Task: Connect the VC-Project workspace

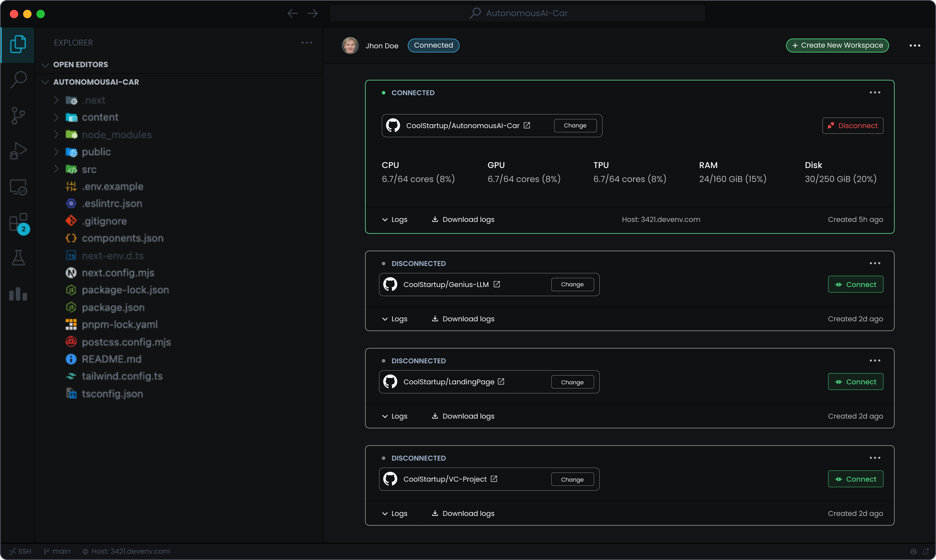Action: [x=855, y=479]
